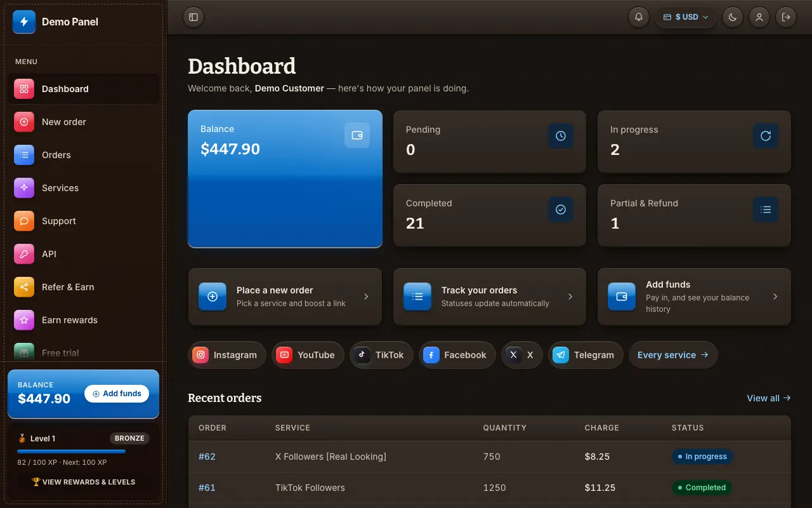Screen dimensions: 812x508
Task: Click the Demo Panel lightning logo
Action: tap(24, 22)
